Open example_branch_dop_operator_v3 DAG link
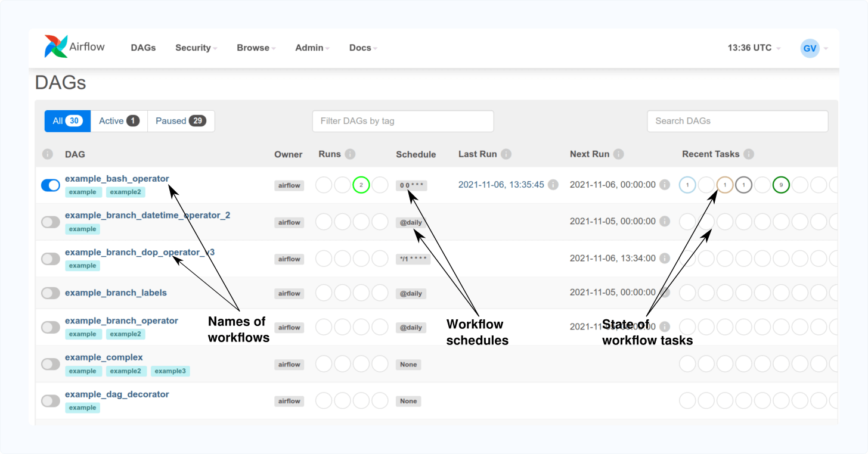The width and height of the screenshot is (868, 454). pos(139,252)
